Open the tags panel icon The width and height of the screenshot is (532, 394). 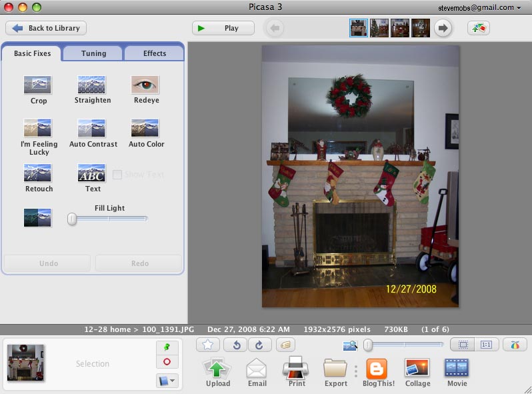[285, 345]
